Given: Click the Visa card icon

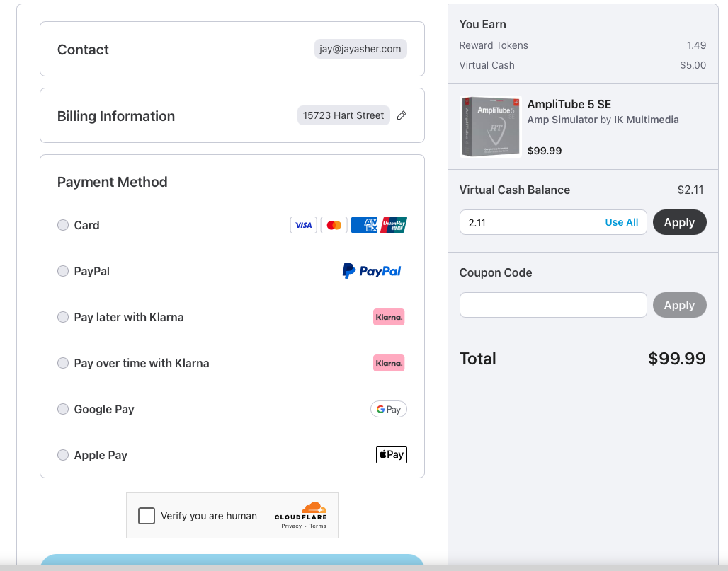Looking at the screenshot, I should click(x=303, y=225).
